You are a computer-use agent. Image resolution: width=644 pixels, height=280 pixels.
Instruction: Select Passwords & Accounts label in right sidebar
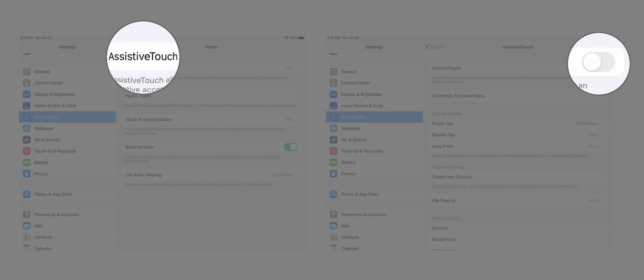coord(364,214)
